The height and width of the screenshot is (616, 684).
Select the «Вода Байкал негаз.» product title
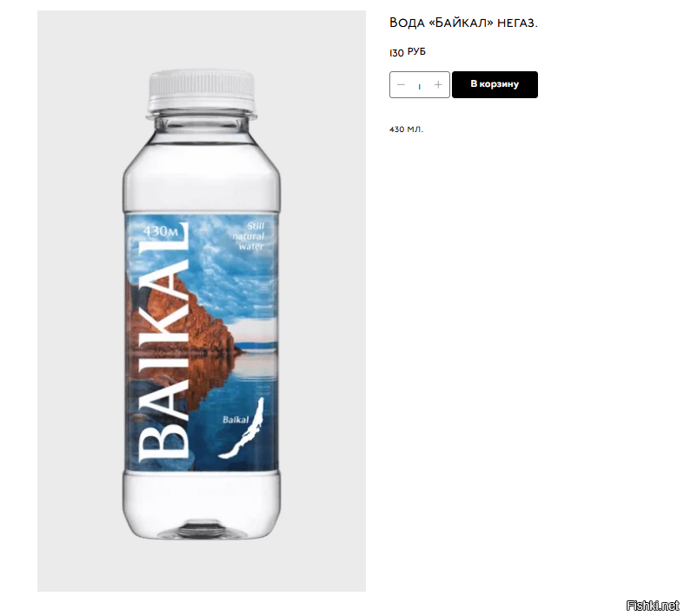[463, 23]
